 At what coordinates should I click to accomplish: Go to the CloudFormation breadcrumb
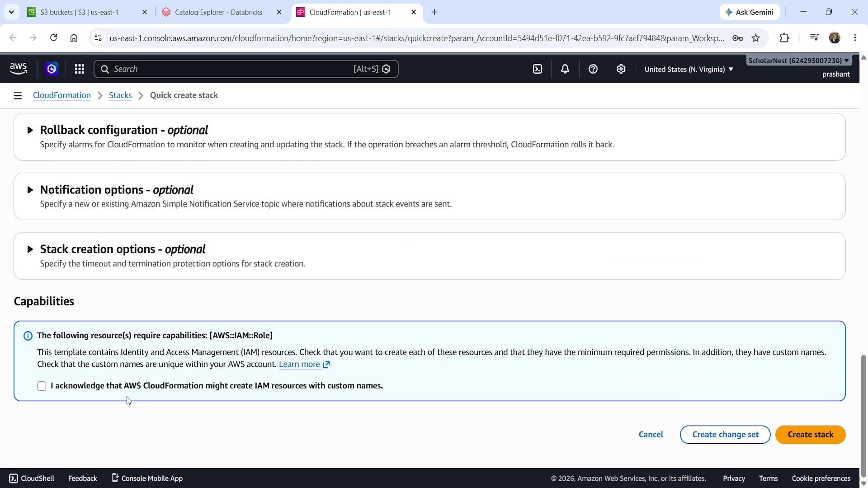pos(62,95)
